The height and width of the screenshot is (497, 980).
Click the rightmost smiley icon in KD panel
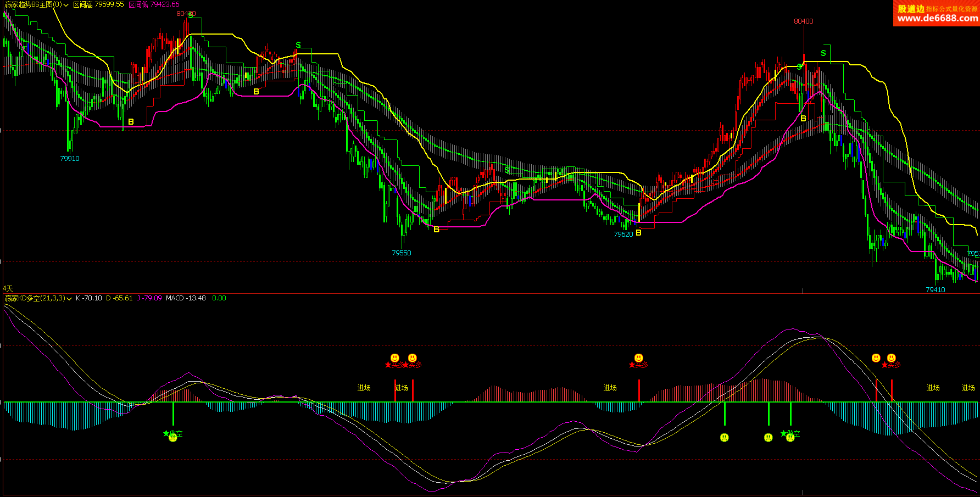[x=892, y=358]
